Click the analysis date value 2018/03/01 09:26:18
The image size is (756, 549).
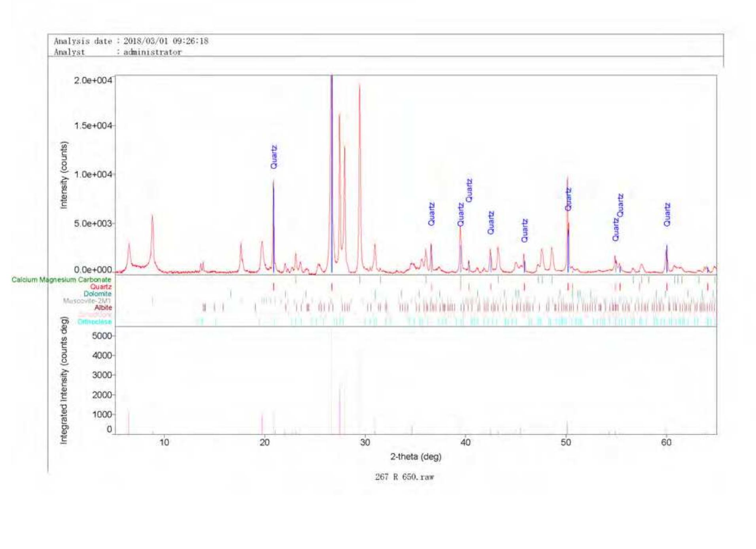click(166, 41)
